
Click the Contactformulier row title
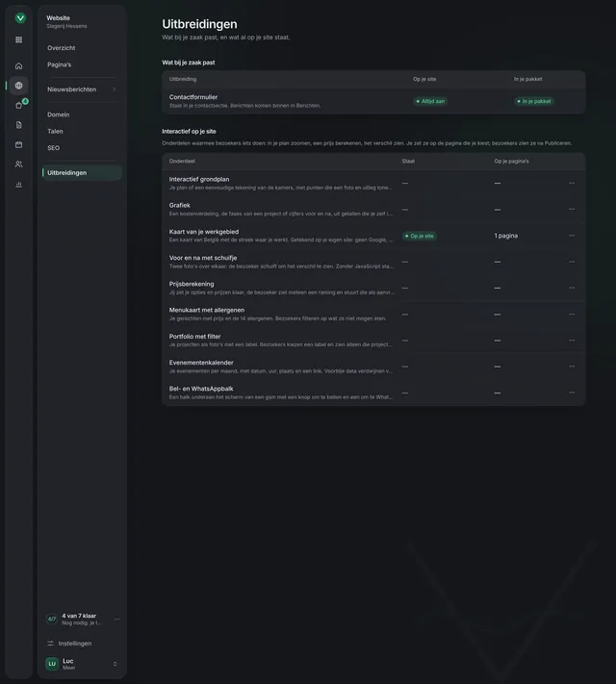coord(193,97)
